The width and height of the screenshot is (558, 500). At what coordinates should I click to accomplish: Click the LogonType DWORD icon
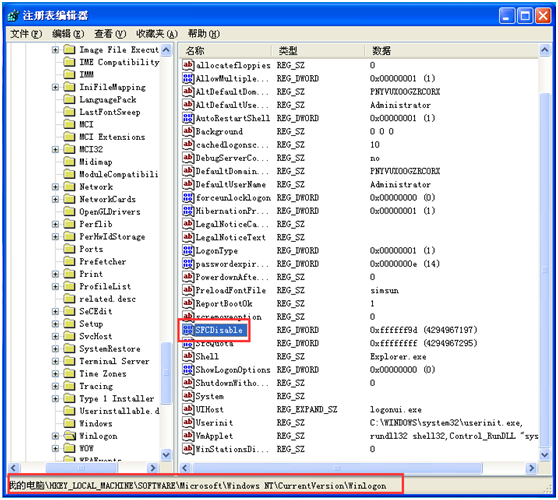[x=188, y=251]
